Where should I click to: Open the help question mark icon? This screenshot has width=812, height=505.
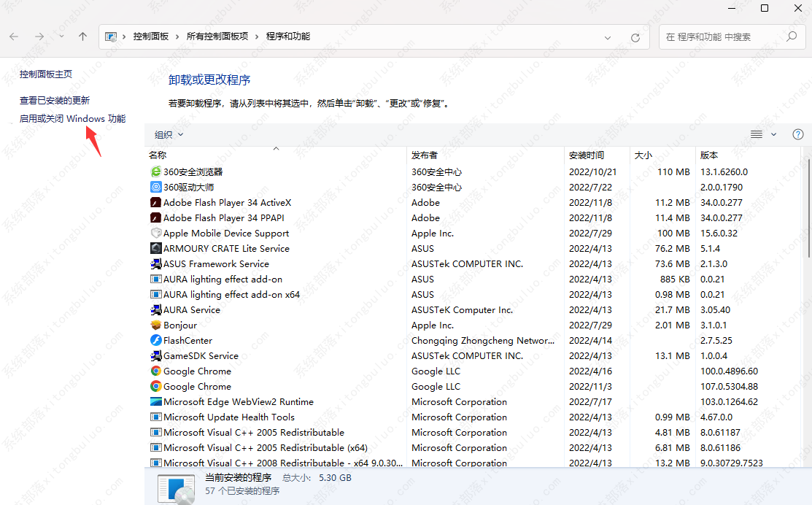pos(798,134)
